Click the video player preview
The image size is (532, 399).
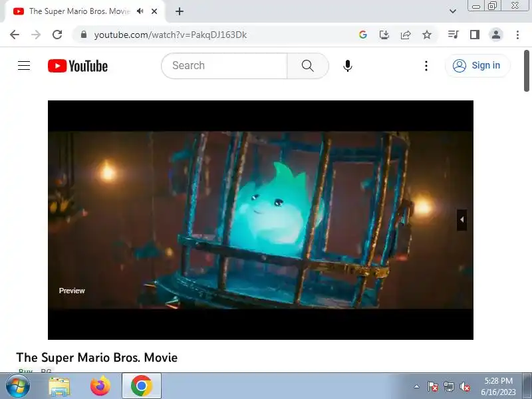click(260, 220)
